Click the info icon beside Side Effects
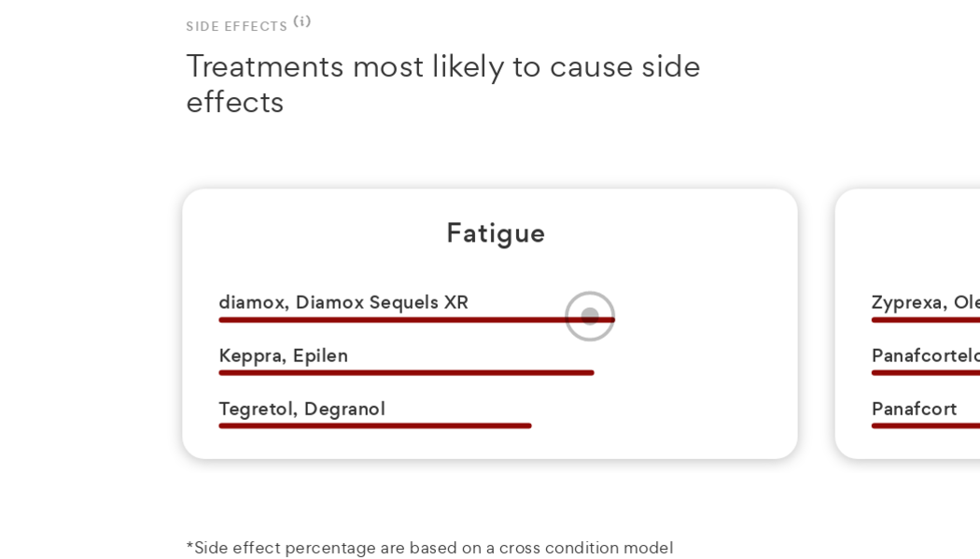The width and height of the screenshot is (980, 559). [301, 21]
